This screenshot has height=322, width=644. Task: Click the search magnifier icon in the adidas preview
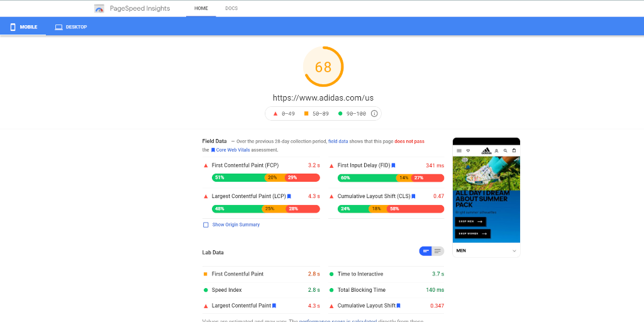pyautogui.click(x=505, y=151)
